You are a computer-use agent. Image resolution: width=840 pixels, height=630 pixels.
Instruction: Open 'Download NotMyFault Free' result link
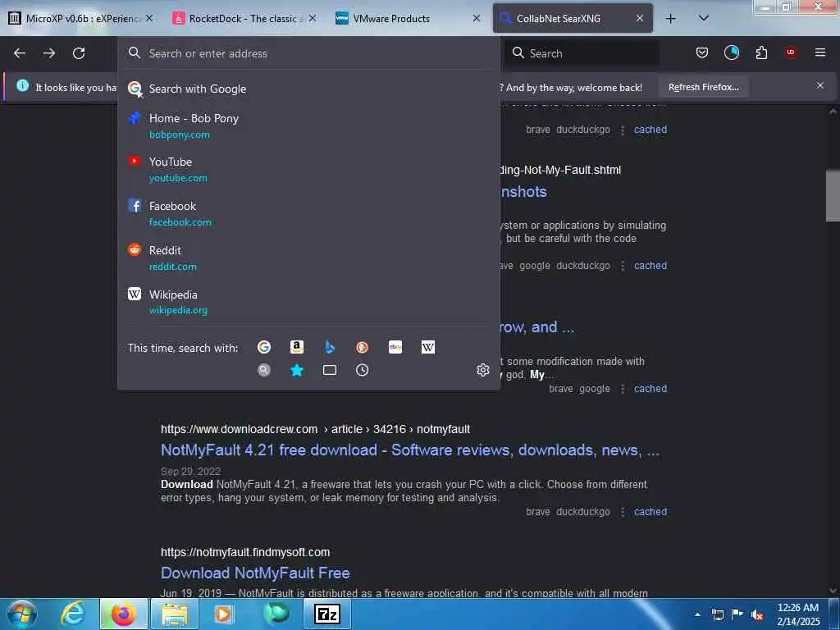(255, 573)
